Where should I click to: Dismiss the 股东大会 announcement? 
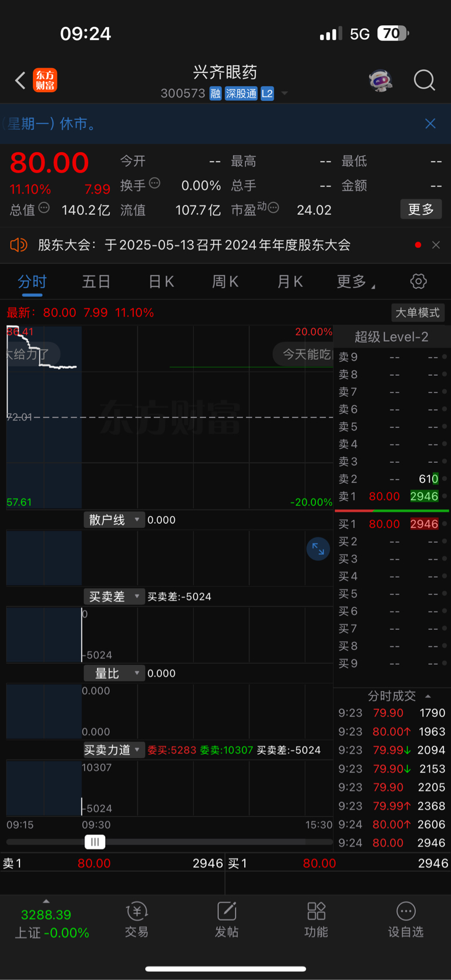[436, 245]
